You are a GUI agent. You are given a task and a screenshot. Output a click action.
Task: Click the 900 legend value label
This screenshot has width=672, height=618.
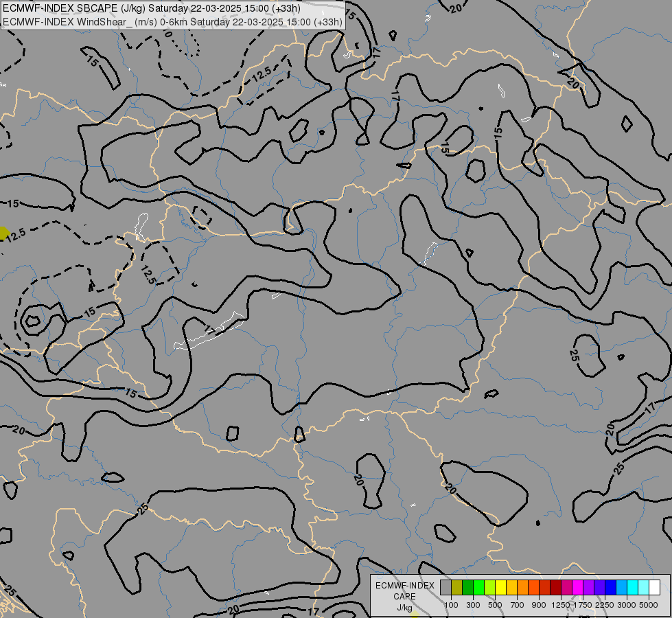[x=539, y=605]
